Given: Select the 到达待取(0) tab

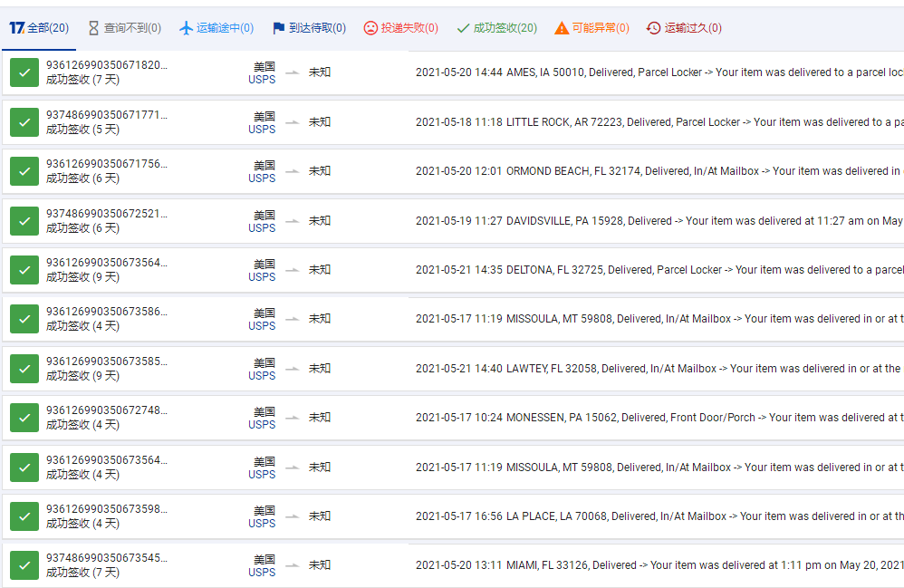Looking at the screenshot, I should [x=309, y=28].
